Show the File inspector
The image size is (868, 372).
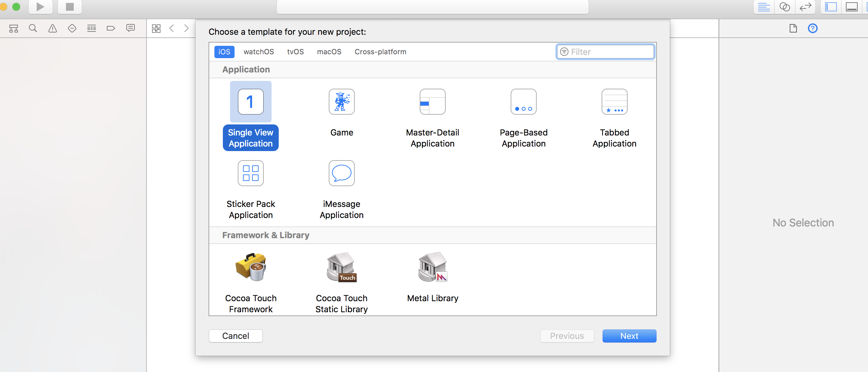point(793,28)
